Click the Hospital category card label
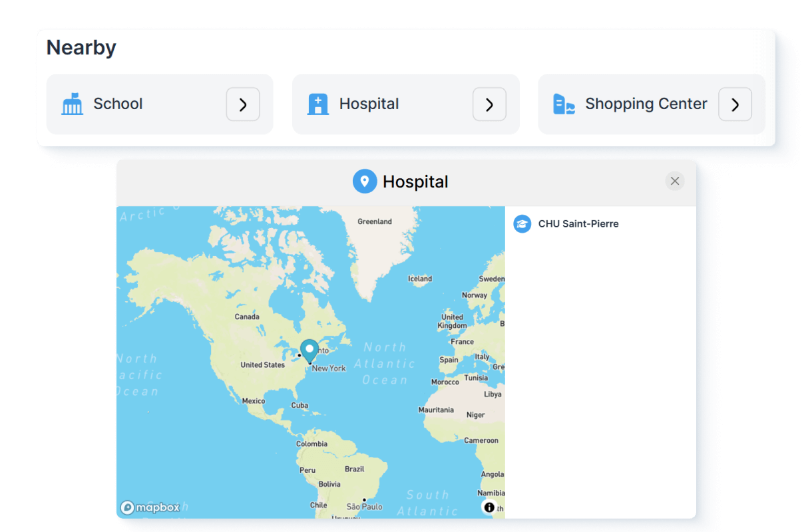 click(x=369, y=104)
